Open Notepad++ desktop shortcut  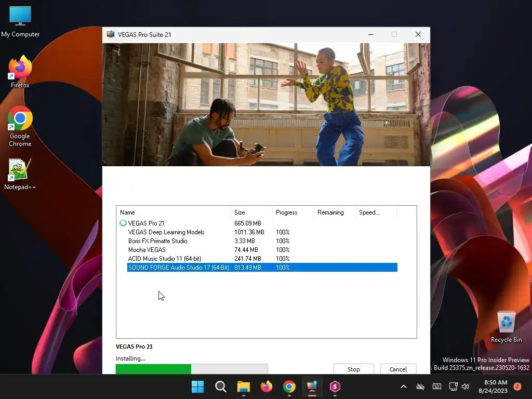20,174
